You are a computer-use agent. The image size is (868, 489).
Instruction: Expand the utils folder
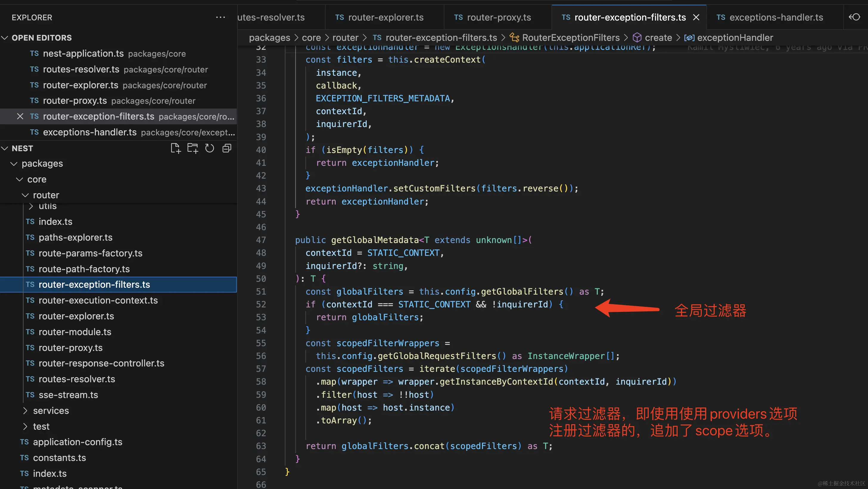31,206
